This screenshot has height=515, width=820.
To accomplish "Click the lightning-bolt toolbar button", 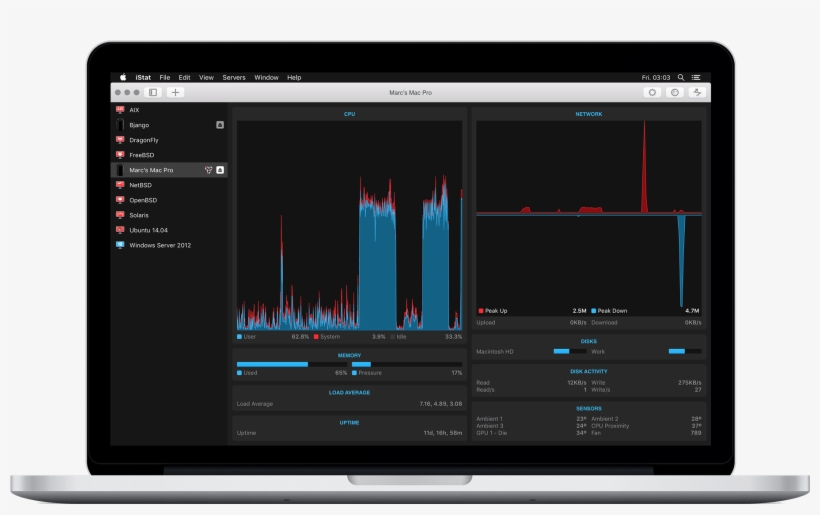I will (x=697, y=93).
